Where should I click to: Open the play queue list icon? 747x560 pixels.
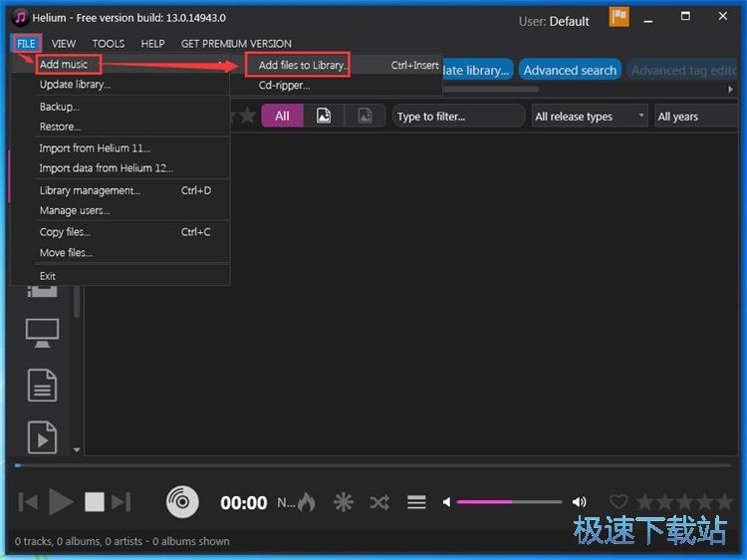coord(416,502)
